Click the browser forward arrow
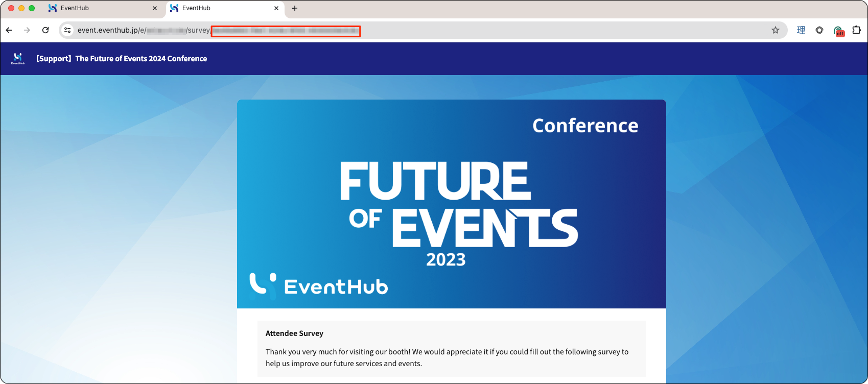Viewport: 868px width, 384px height. [27, 30]
